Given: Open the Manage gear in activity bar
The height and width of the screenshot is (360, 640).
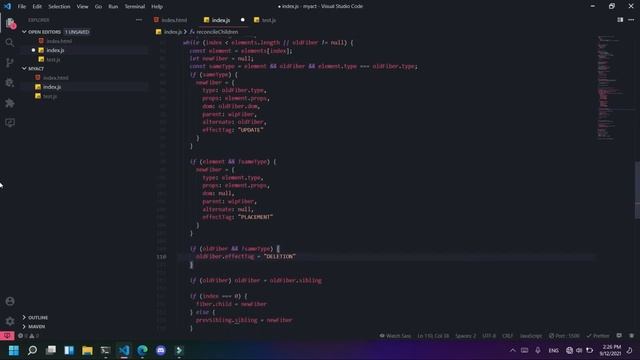Looking at the screenshot, I should click(x=10, y=321).
